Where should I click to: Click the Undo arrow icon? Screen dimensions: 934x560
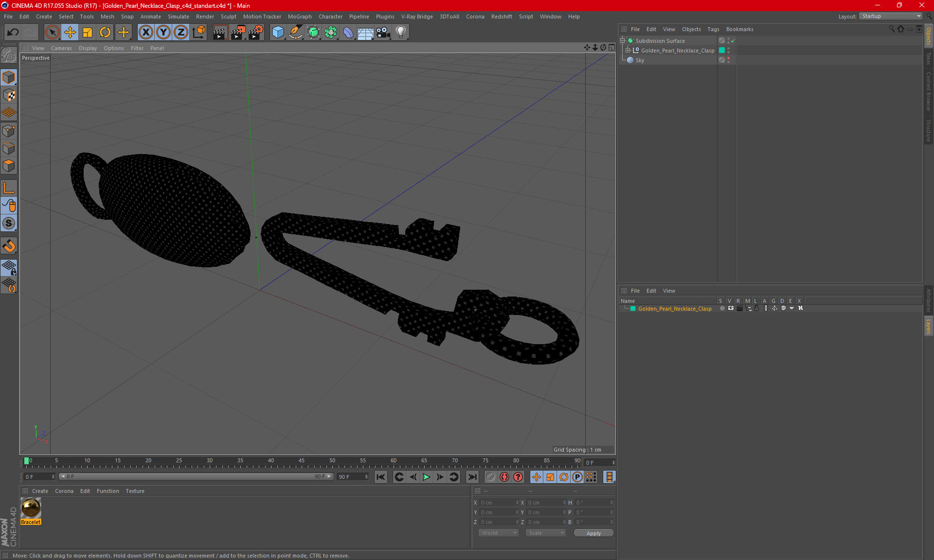coord(13,32)
